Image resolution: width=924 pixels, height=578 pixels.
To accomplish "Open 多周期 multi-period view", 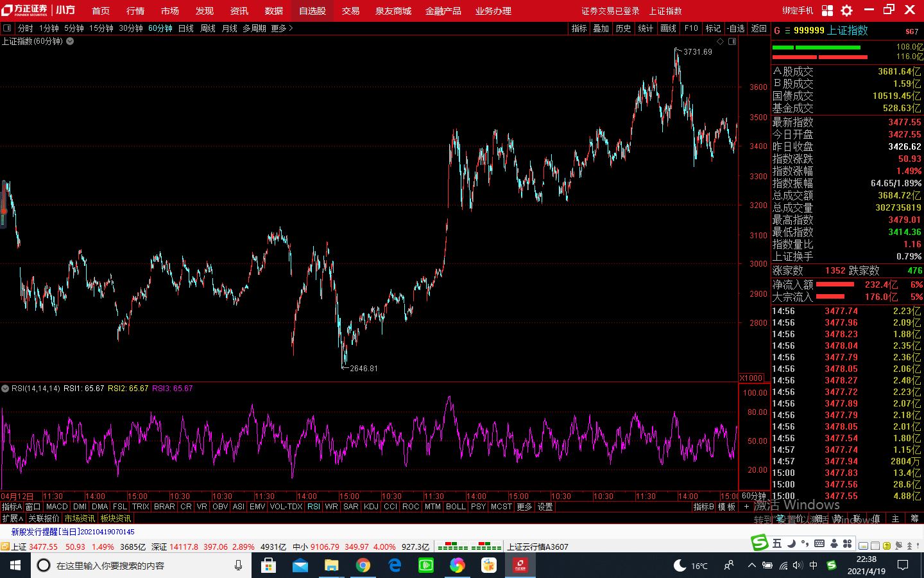I will point(253,28).
